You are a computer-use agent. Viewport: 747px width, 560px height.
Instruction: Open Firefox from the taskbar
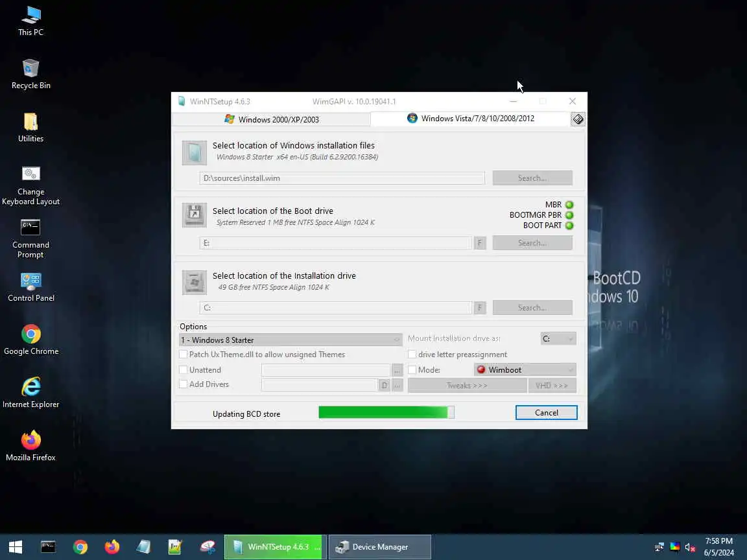coord(112,546)
